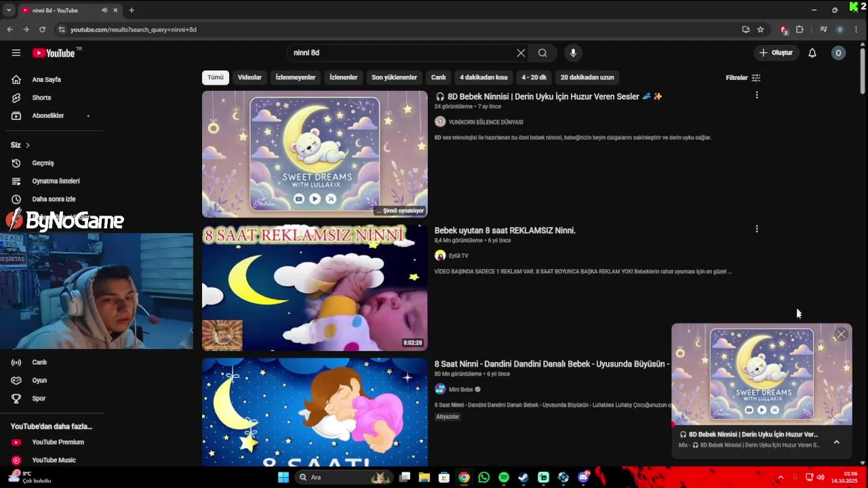The height and width of the screenshot is (488, 868).
Task: Bookmark this page with the star icon
Action: 761,29
